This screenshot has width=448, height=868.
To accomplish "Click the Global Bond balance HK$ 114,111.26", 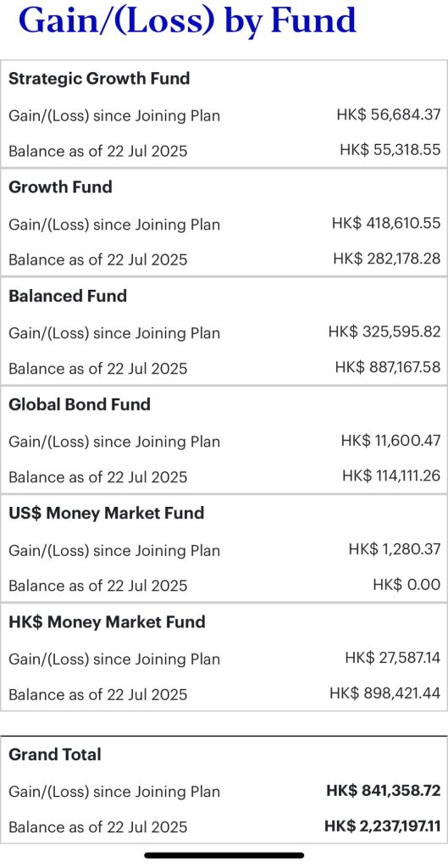I will point(391,476).
